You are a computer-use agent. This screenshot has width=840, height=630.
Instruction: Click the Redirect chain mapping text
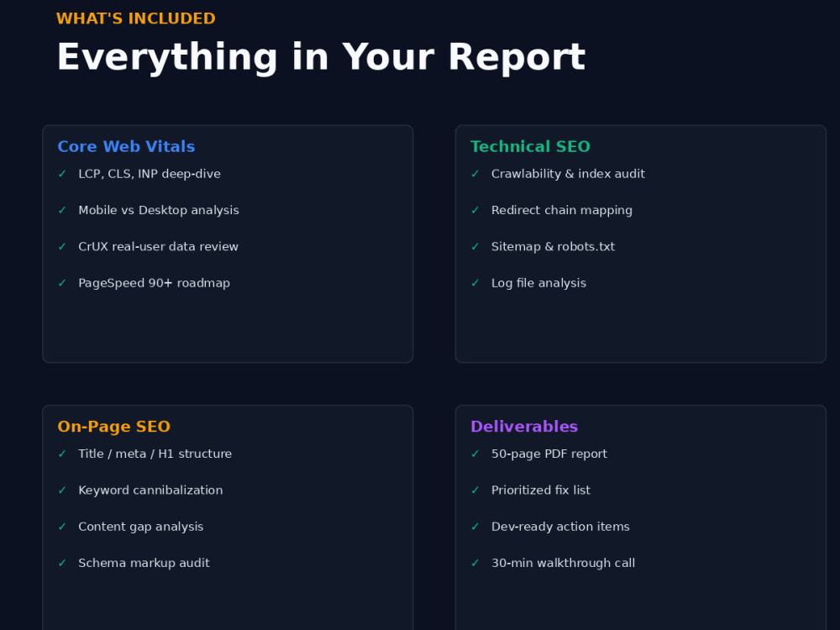click(562, 211)
